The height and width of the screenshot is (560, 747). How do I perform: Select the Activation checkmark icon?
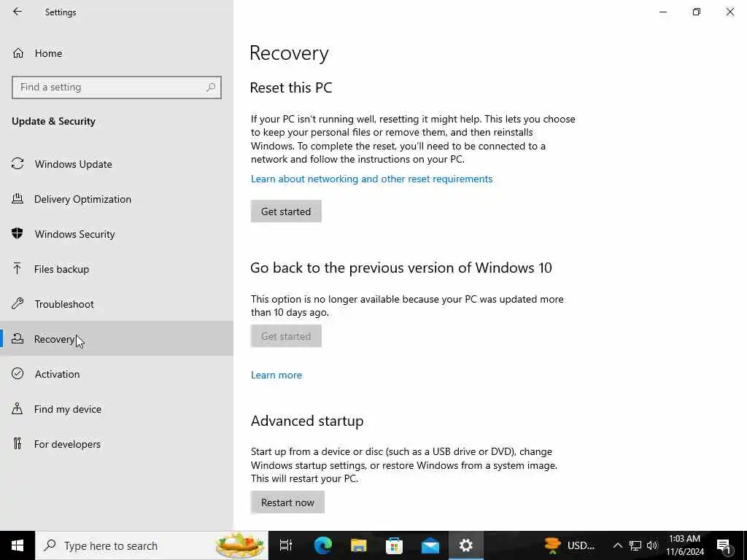click(x=18, y=374)
